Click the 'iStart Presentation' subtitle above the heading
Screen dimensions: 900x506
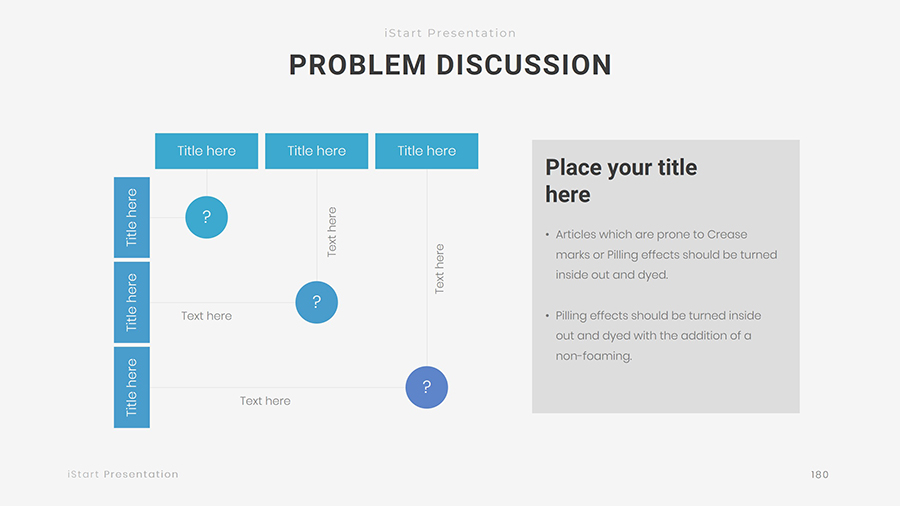(x=450, y=33)
